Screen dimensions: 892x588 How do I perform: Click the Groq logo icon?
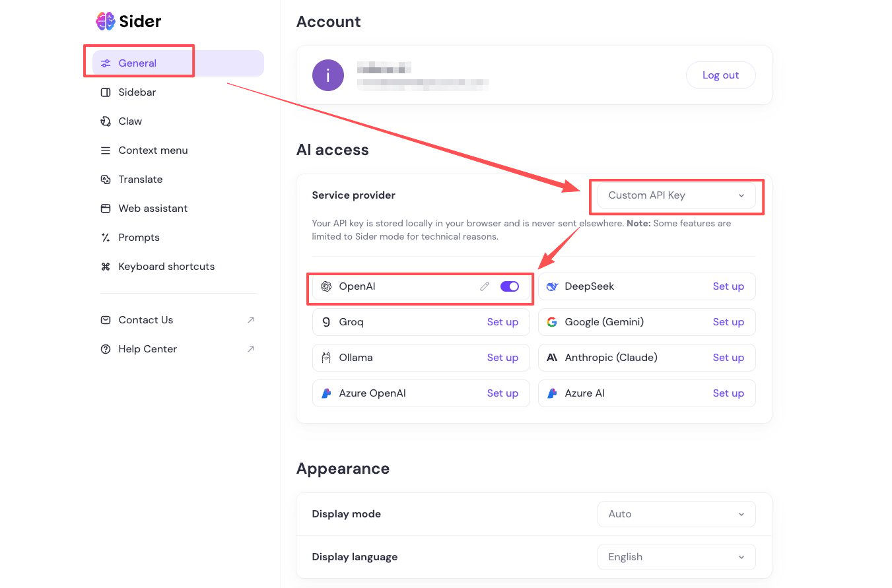click(326, 322)
